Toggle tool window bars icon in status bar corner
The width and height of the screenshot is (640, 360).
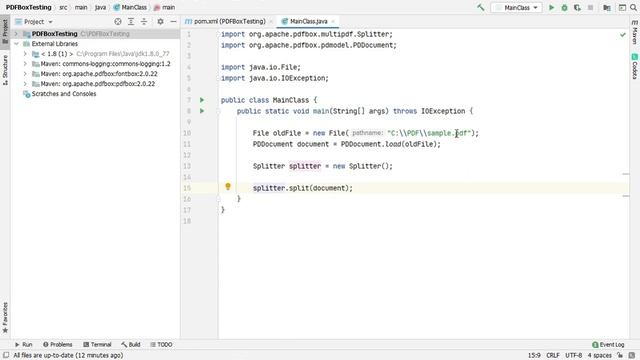coord(6,355)
